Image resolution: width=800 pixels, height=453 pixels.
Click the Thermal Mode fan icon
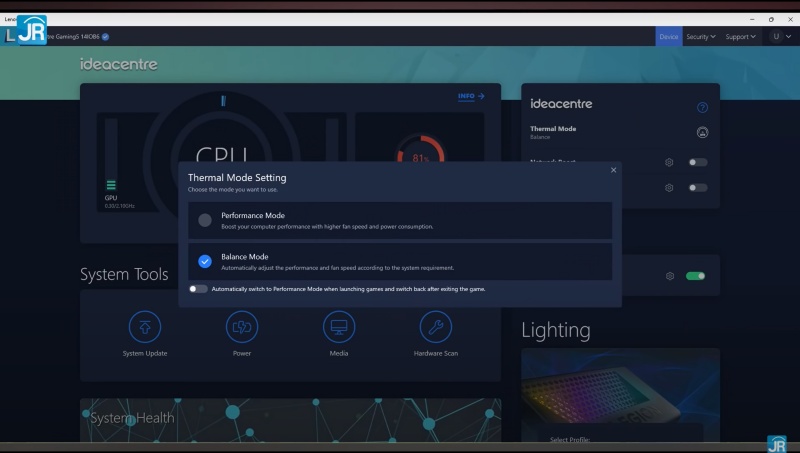point(702,132)
